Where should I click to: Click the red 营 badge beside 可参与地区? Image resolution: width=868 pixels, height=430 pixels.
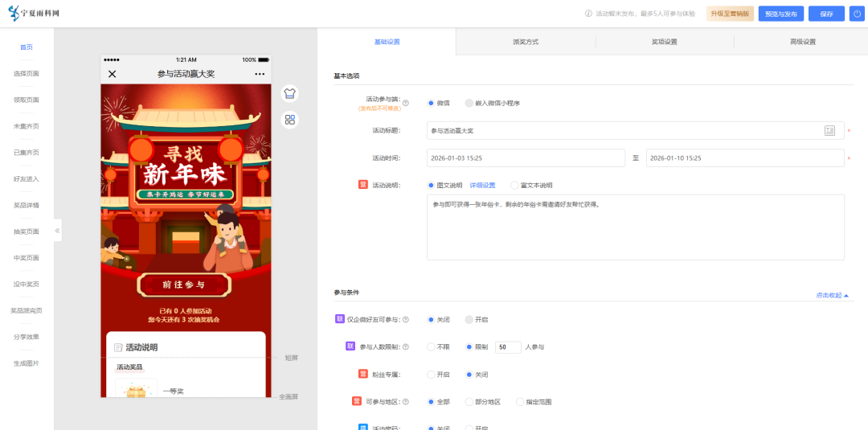[x=357, y=401]
